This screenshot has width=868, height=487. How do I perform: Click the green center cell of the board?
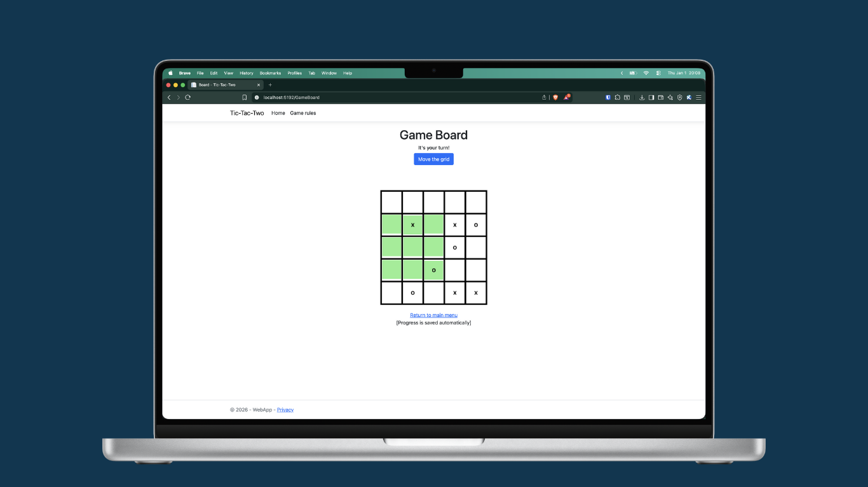coord(412,247)
